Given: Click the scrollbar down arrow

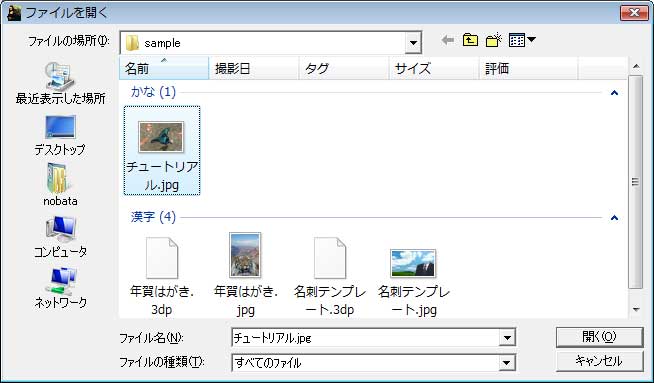Looking at the screenshot, I should click(x=636, y=310).
